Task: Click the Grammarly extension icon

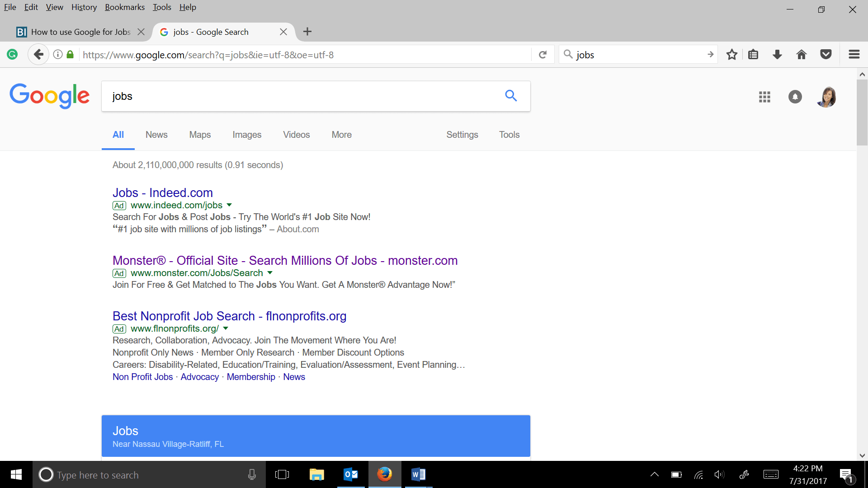Action: click(x=12, y=54)
